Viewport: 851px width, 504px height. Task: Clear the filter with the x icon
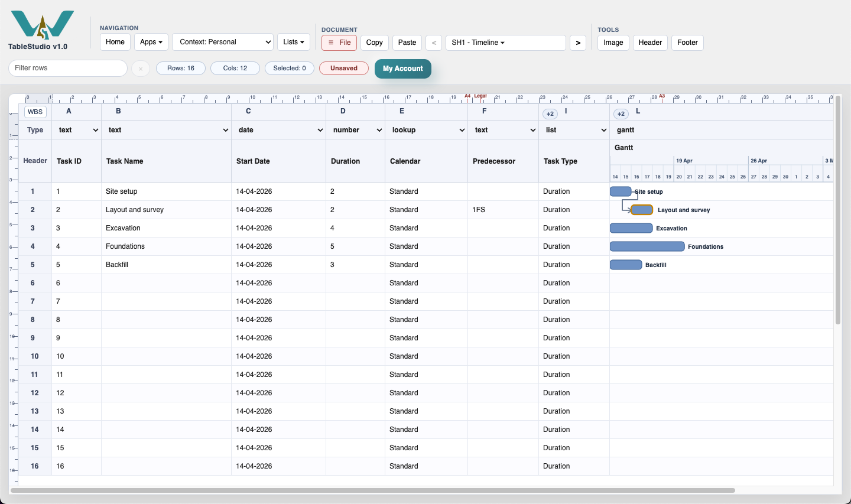pos(141,69)
